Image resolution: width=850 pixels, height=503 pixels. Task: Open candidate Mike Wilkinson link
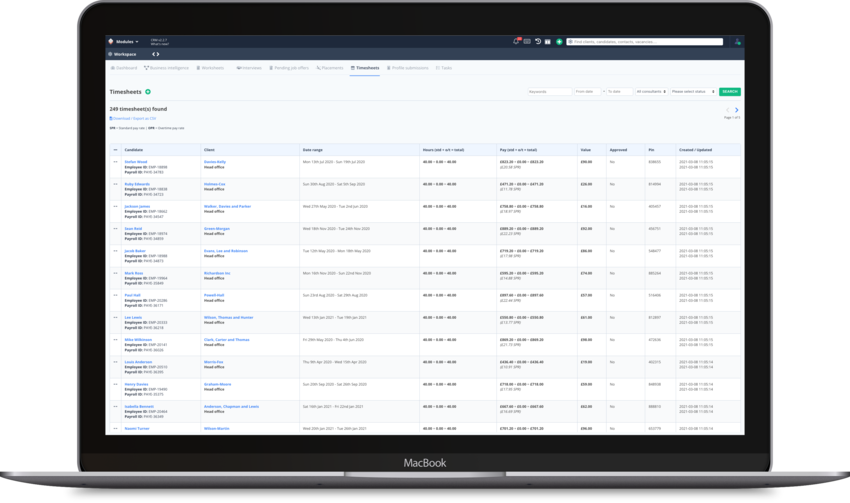point(138,339)
